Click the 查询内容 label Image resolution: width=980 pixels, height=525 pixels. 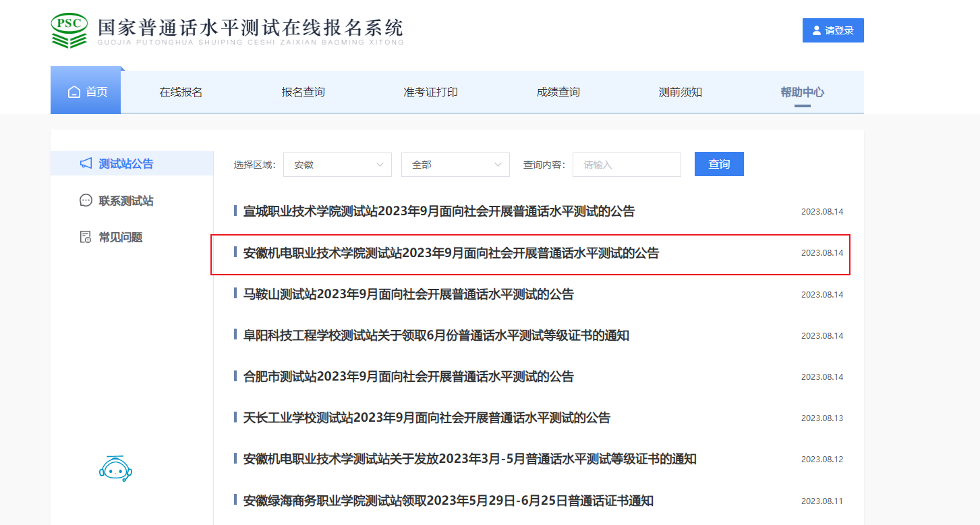click(x=544, y=165)
